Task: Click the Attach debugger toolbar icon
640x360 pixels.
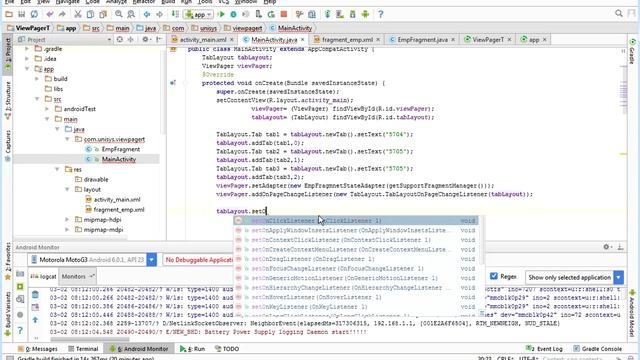Action: click(259, 14)
